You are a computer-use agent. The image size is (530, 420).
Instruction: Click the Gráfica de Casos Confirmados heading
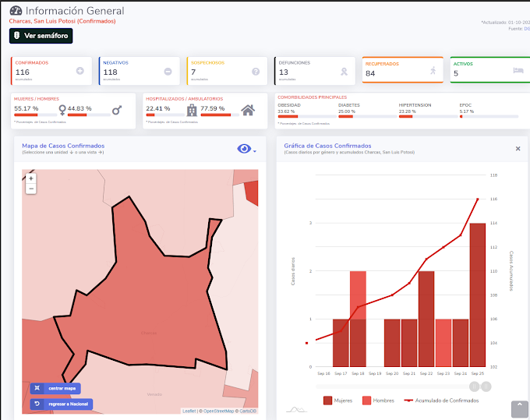327,146
